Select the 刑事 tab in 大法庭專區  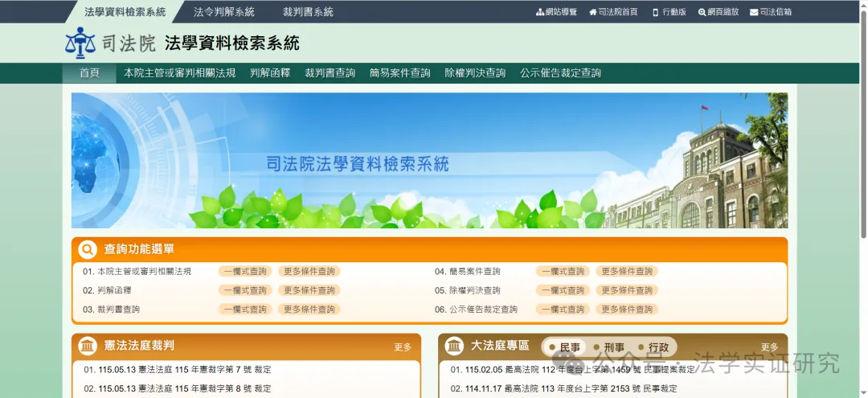[608, 347]
